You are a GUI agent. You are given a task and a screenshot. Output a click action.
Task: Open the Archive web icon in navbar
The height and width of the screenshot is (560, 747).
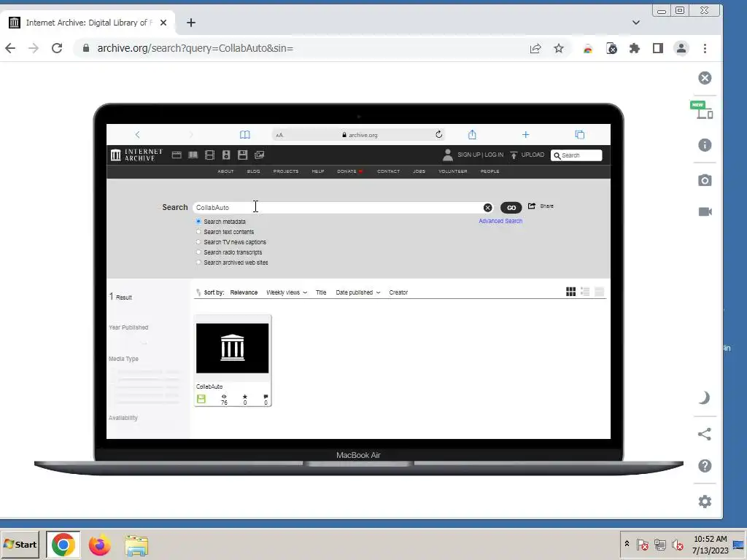pyautogui.click(x=177, y=155)
